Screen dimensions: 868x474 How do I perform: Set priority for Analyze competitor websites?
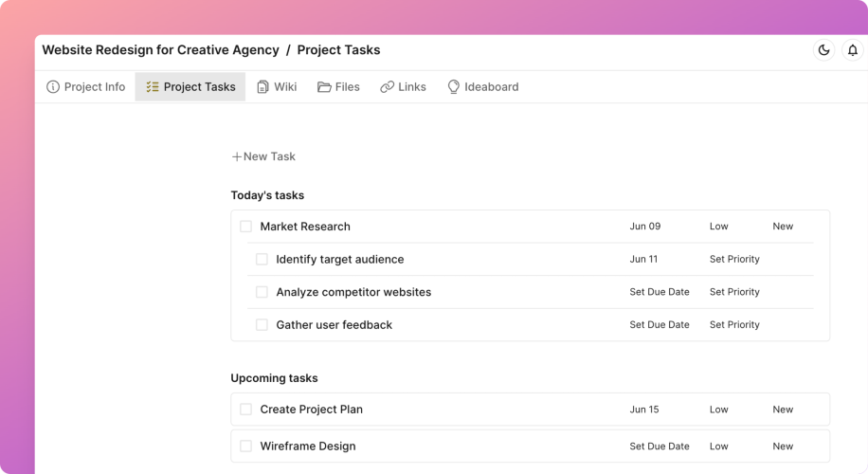[x=734, y=292]
